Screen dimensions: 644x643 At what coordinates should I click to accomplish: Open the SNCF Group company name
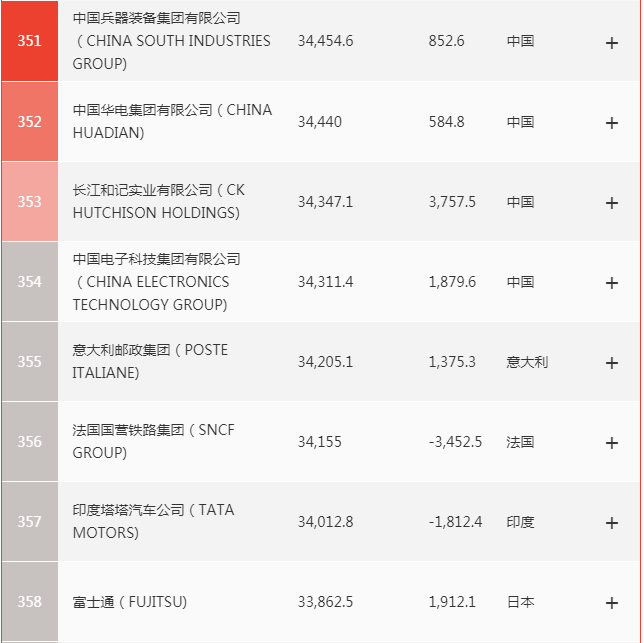click(153, 441)
